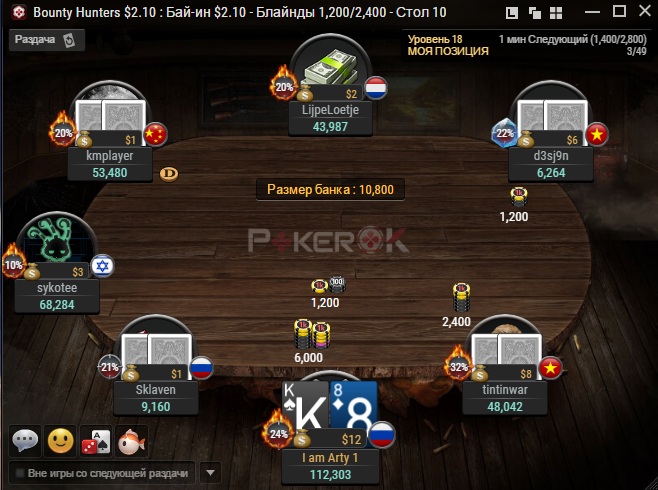The image size is (658, 490).
Task: Click kmplayer's bounty money bag
Action: point(84,139)
